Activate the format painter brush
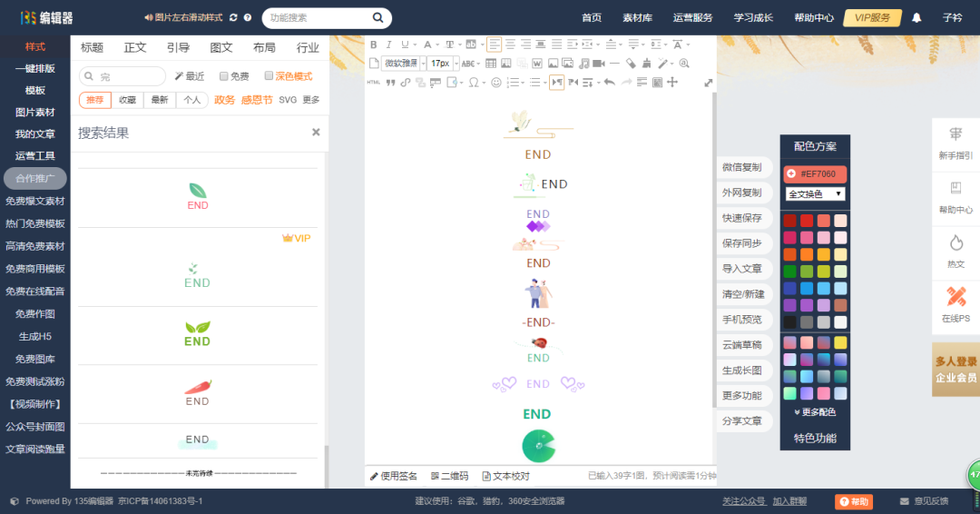980x514 pixels. point(646,64)
